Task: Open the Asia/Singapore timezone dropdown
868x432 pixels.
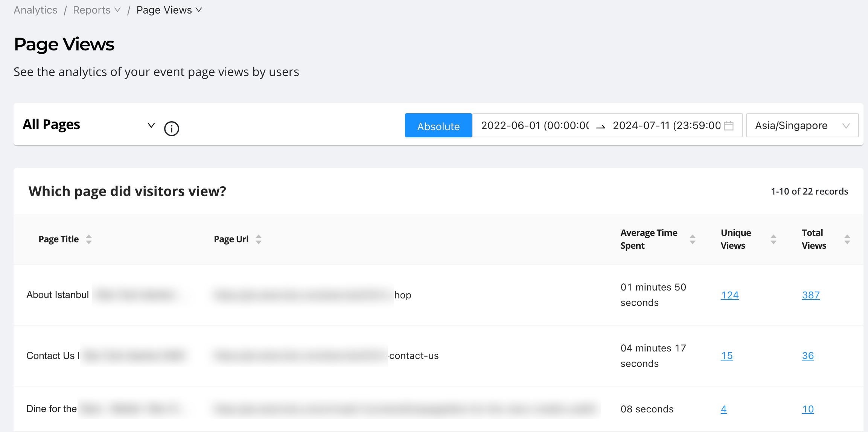Action: click(x=802, y=126)
